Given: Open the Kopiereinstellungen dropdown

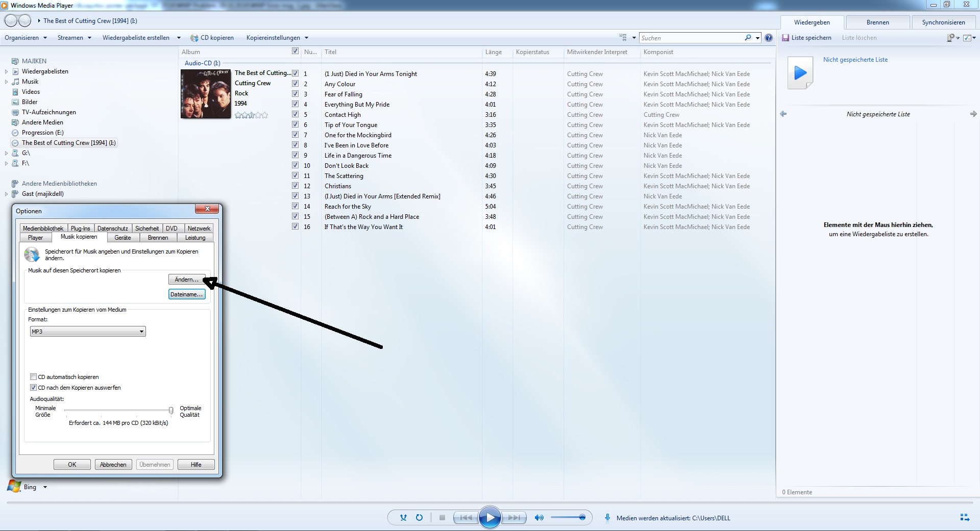Looking at the screenshot, I should click(x=277, y=38).
